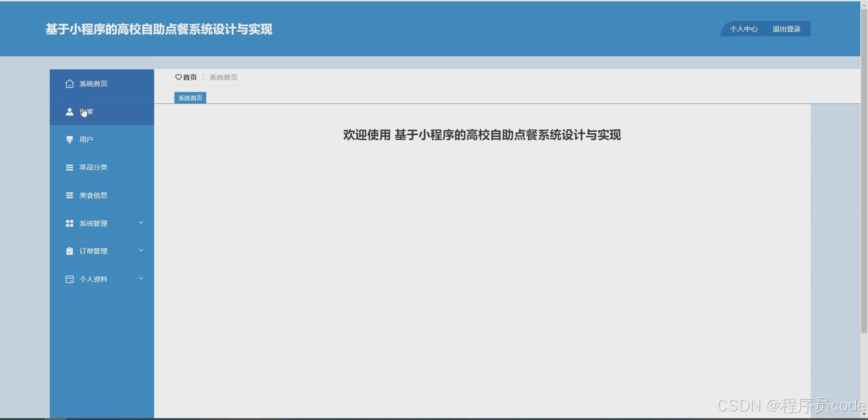Open 菜品分类 via its list icon
The height and width of the screenshot is (420, 868).
pos(69,167)
